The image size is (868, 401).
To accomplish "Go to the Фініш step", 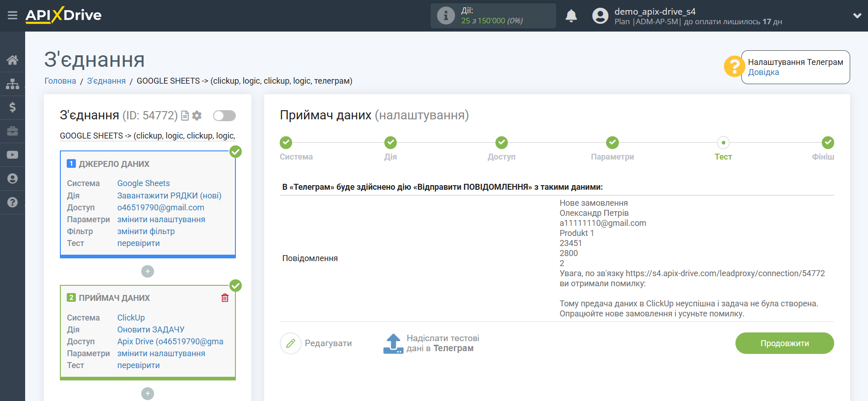I will coord(828,143).
